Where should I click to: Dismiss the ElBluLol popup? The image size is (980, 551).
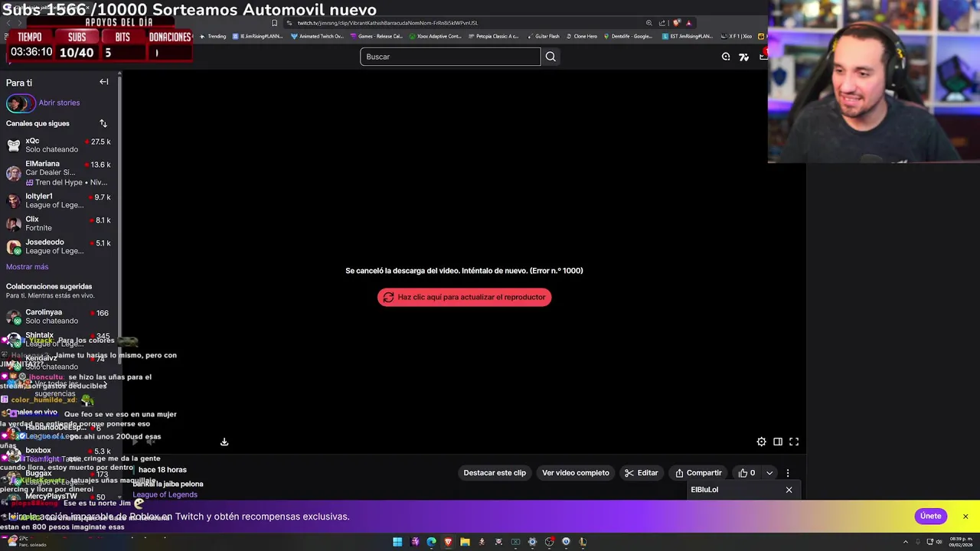(789, 490)
